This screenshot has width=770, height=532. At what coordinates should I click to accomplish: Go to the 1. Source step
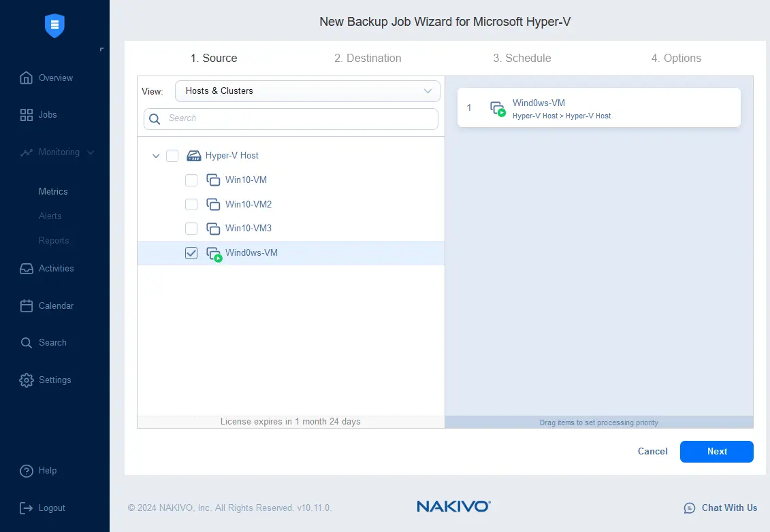tap(214, 58)
